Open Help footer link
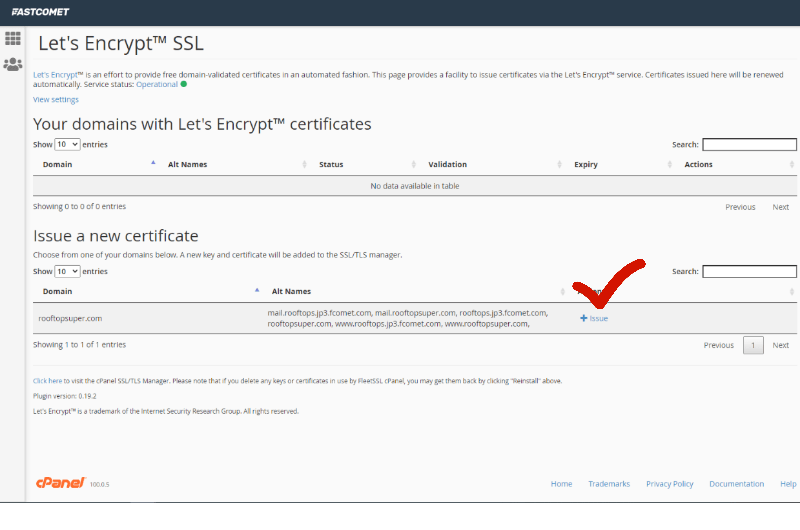 (788, 484)
